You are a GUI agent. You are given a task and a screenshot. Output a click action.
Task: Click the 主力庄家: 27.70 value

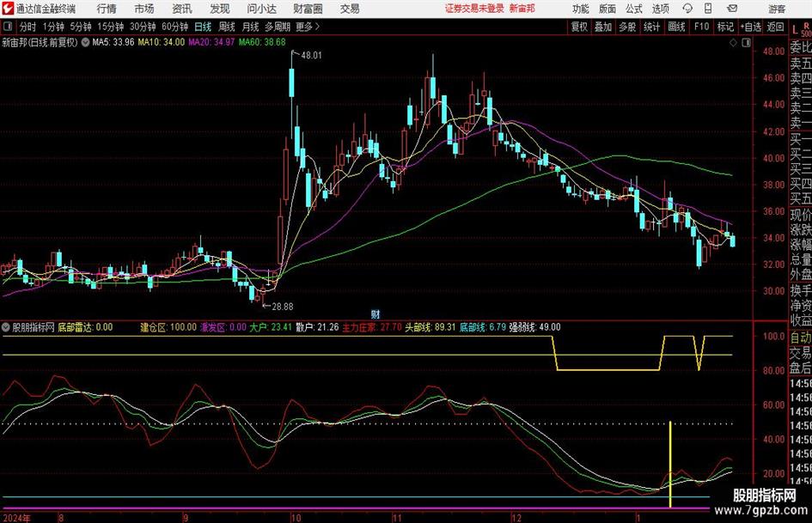tap(372, 327)
